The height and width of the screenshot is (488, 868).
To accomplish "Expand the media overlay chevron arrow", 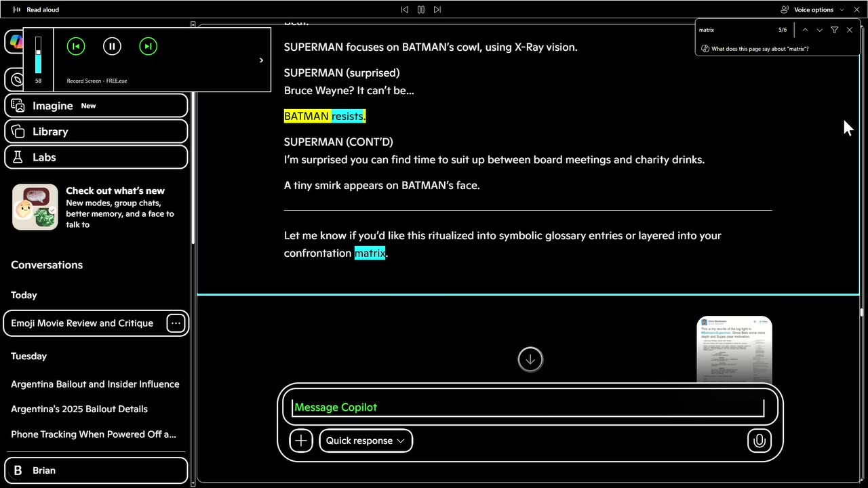I will [261, 60].
